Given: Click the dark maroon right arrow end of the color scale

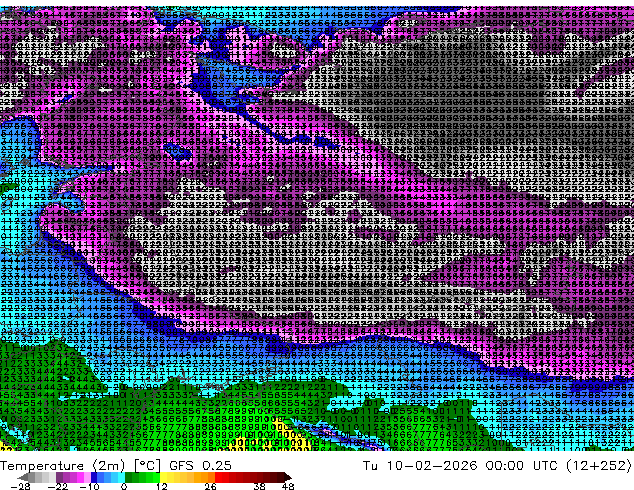Looking at the screenshot, I should click(x=287, y=477).
